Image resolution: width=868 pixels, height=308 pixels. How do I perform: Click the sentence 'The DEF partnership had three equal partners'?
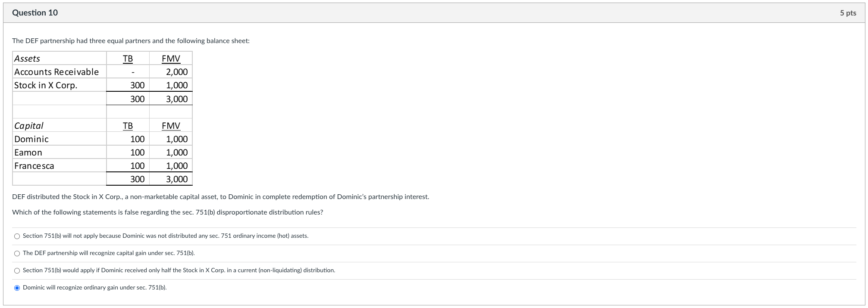click(x=131, y=41)
